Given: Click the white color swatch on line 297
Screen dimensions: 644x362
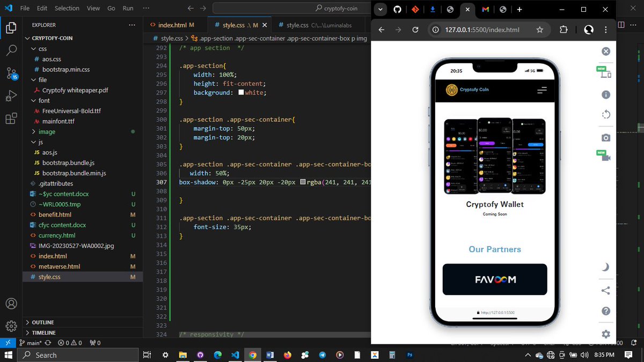Looking at the screenshot, I should coord(241,93).
